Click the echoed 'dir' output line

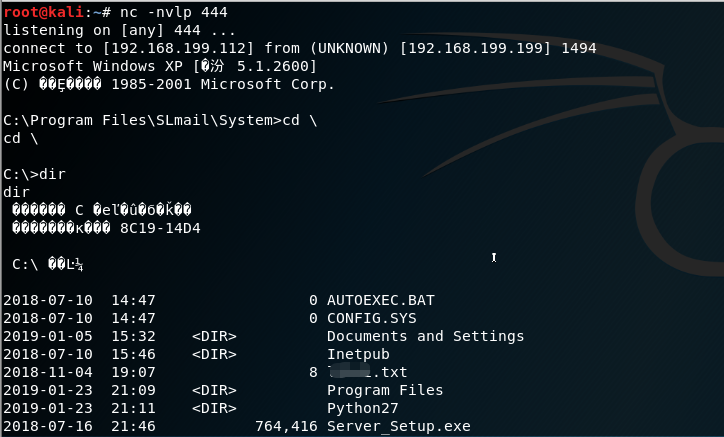pos(17,193)
